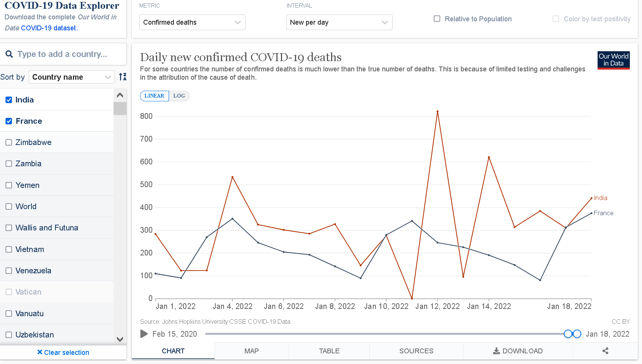Toggle sort order ascending/descending icon
Viewport: 642px width, 364px height.
click(123, 77)
